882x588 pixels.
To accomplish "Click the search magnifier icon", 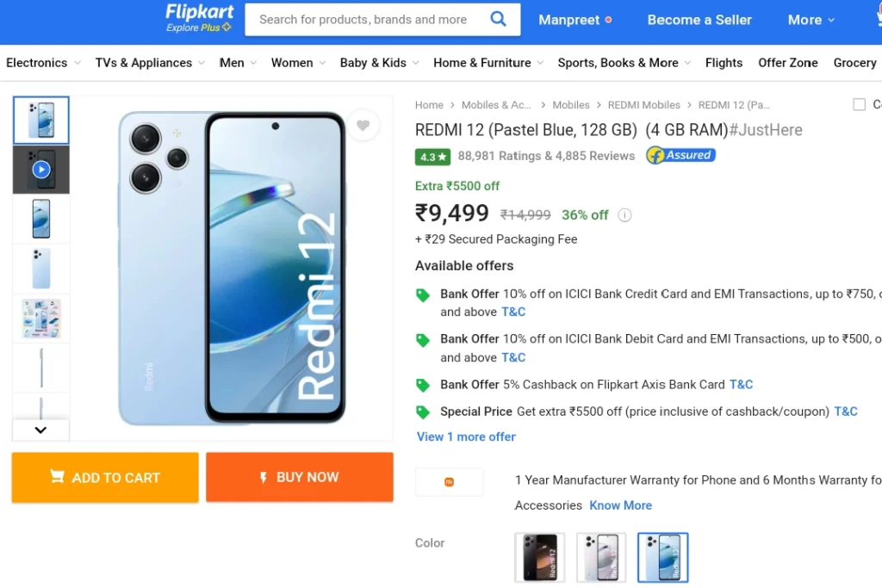I will (498, 19).
